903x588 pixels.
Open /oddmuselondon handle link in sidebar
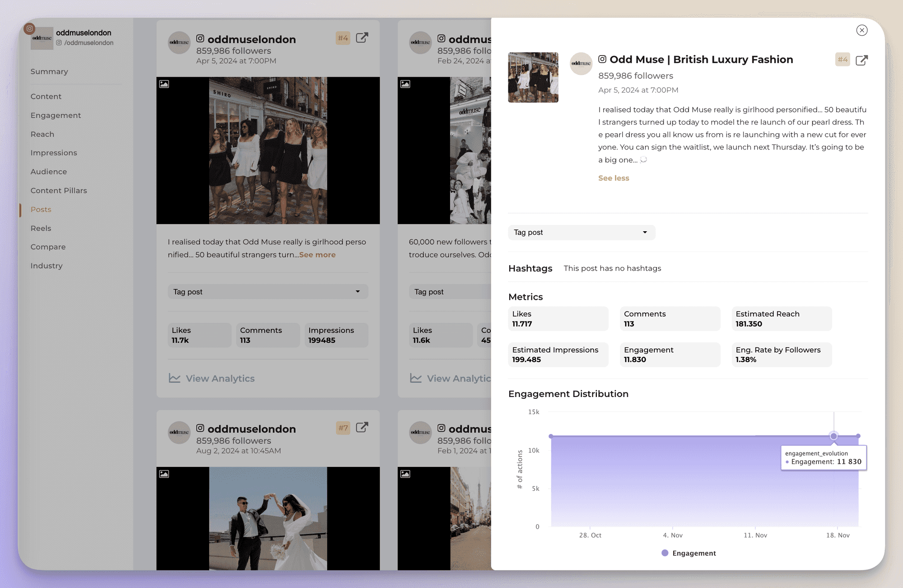85,43
